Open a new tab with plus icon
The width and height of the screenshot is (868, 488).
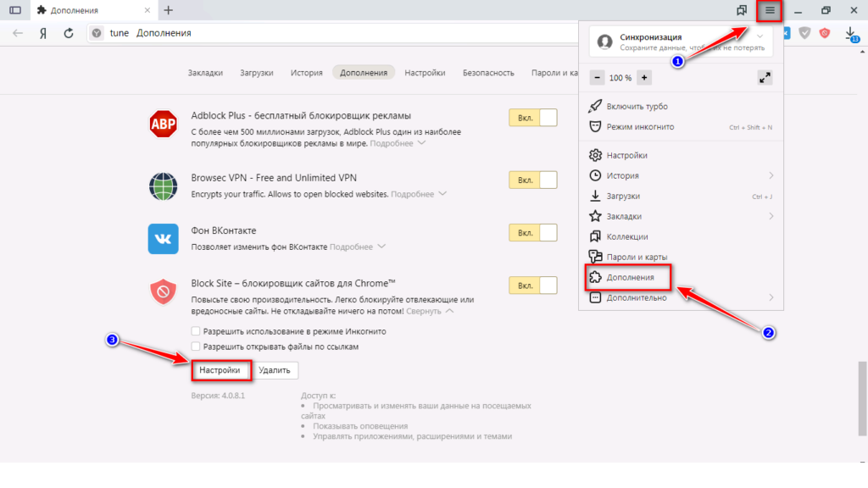click(169, 10)
